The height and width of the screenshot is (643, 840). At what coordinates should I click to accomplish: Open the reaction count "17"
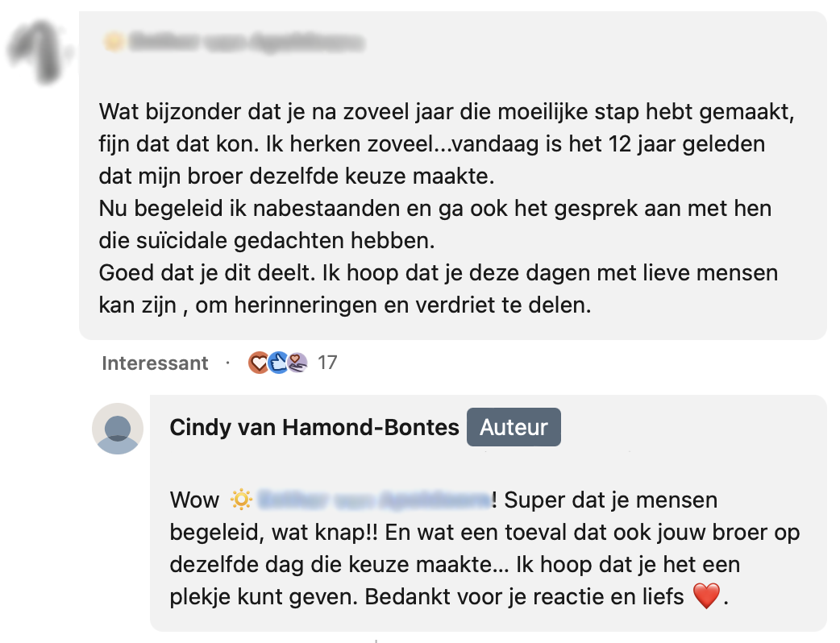(327, 363)
